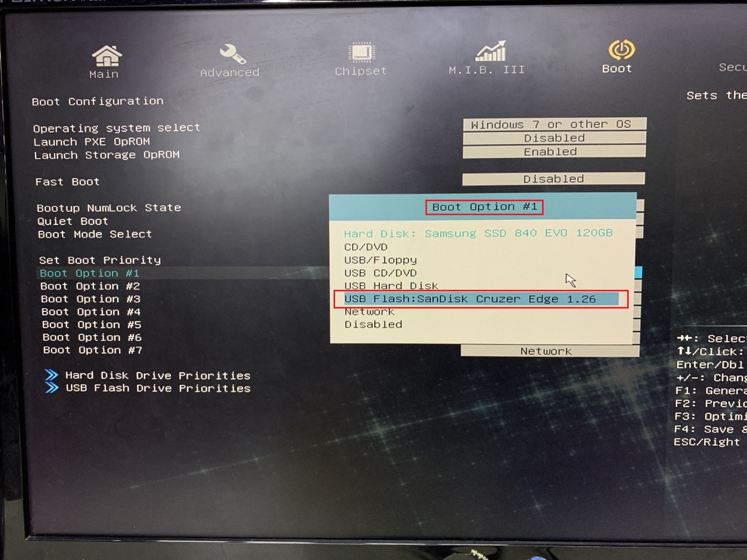Click the Advanced tab label
The width and height of the screenshot is (747, 560).
pyautogui.click(x=230, y=73)
